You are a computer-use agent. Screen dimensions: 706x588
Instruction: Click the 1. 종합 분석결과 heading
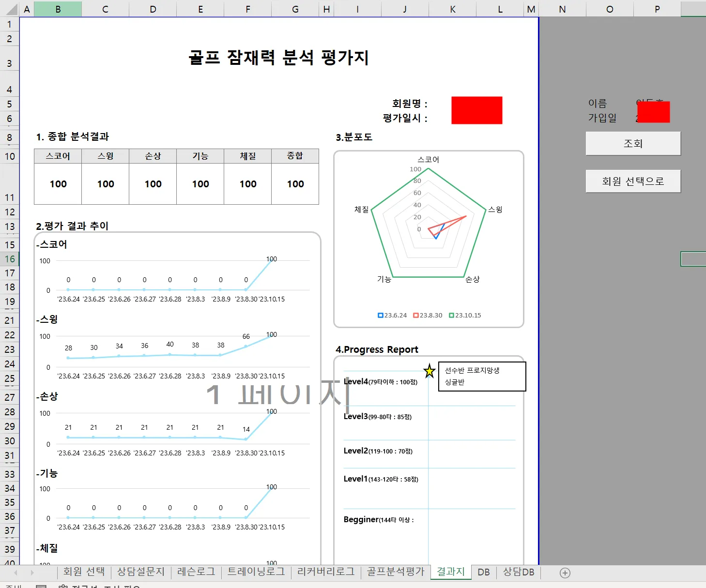pyautogui.click(x=73, y=136)
